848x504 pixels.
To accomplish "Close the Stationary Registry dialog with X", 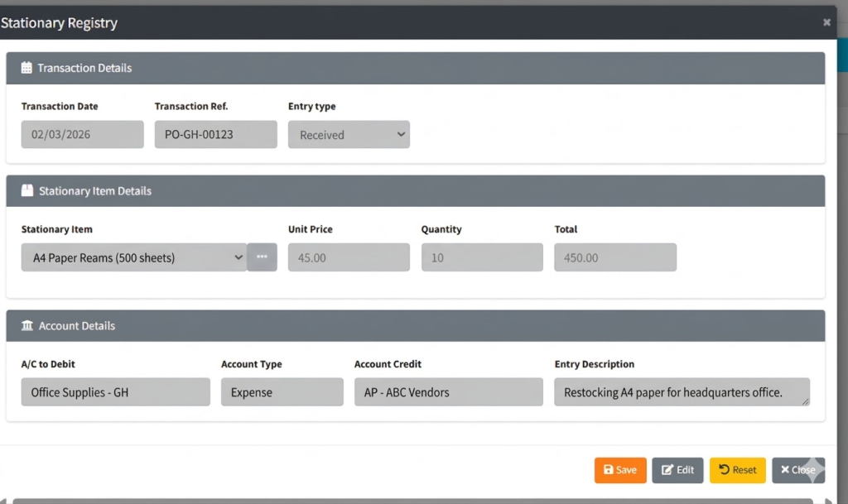I will 826,22.
